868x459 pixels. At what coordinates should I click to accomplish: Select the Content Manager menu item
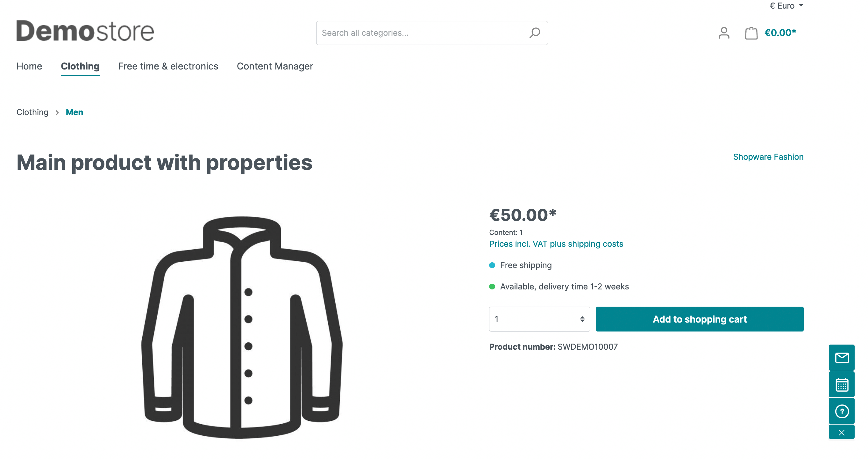coord(274,66)
